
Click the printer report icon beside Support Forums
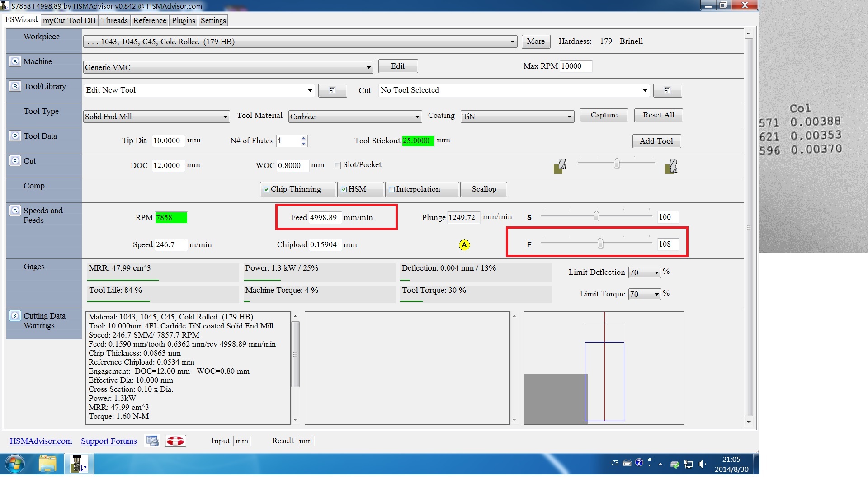pos(152,441)
